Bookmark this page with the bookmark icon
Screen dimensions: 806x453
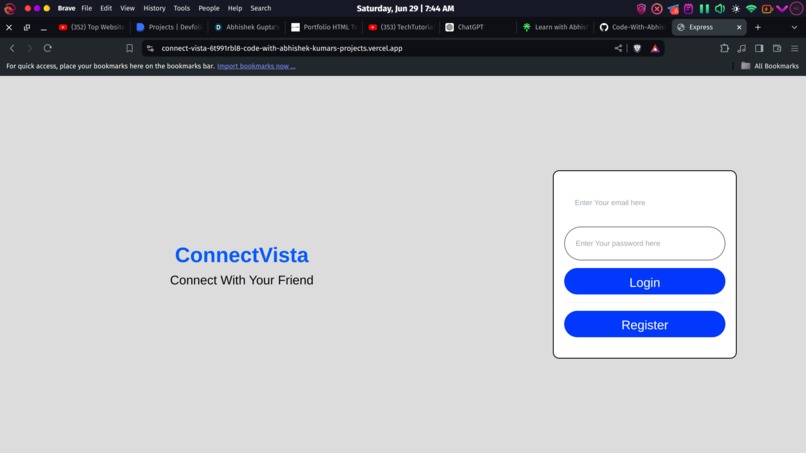[x=130, y=48]
